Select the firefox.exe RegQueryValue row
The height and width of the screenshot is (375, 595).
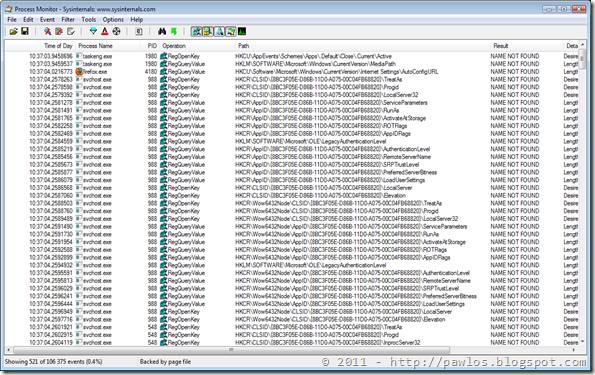click(x=292, y=71)
